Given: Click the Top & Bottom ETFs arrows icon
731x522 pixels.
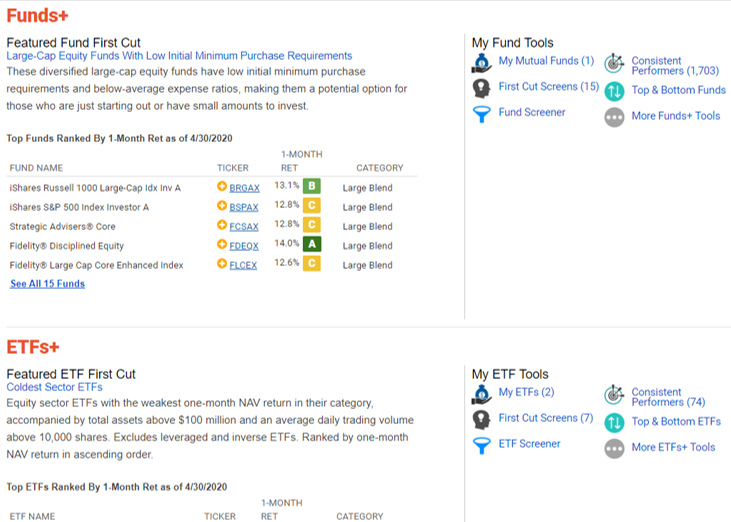Looking at the screenshot, I should (x=614, y=423).
